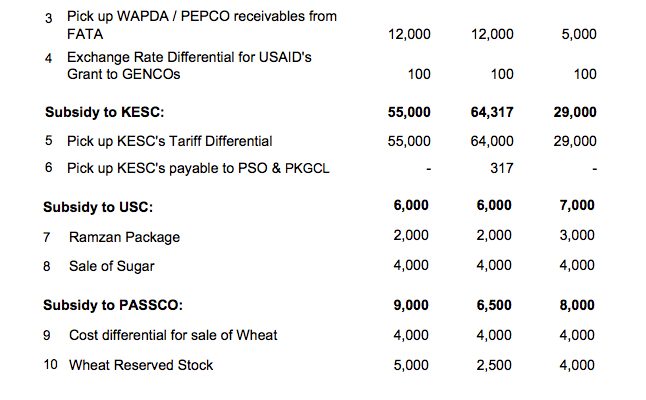646x400 pixels.
Task: Select 'Wheat Reserved Stock' row label
Action: (x=141, y=365)
